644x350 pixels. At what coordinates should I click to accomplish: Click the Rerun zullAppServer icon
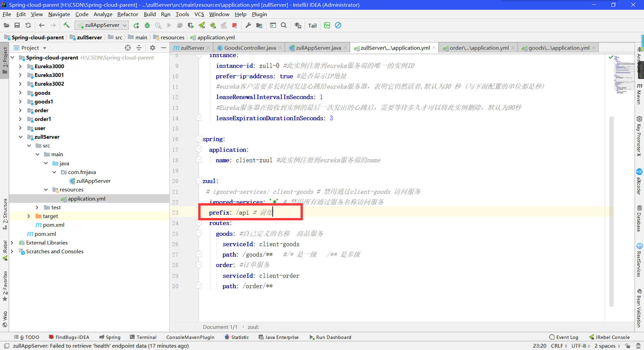(x=136, y=25)
